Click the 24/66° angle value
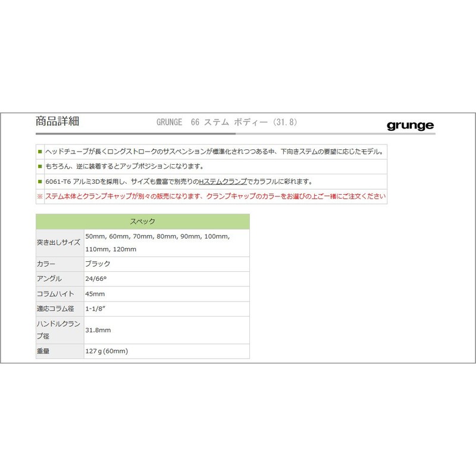The image size is (476, 476). pyautogui.click(x=97, y=278)
